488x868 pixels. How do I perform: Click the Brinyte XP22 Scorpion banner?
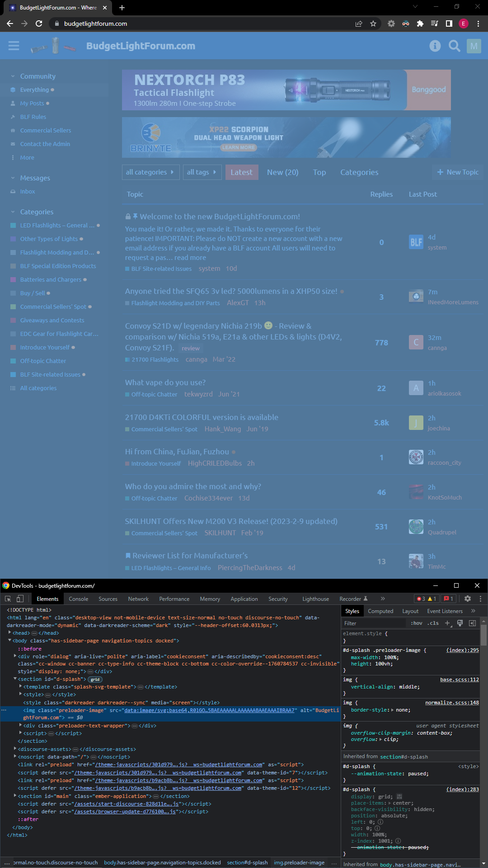pos(286,137)
